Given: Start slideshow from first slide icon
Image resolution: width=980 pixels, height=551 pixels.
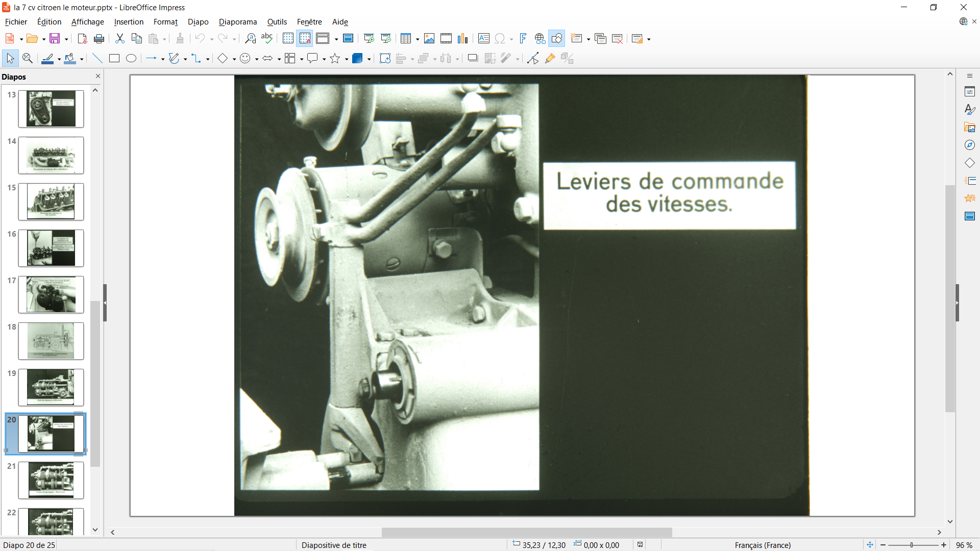Looking at the screenshot, I should coord(369,39).
